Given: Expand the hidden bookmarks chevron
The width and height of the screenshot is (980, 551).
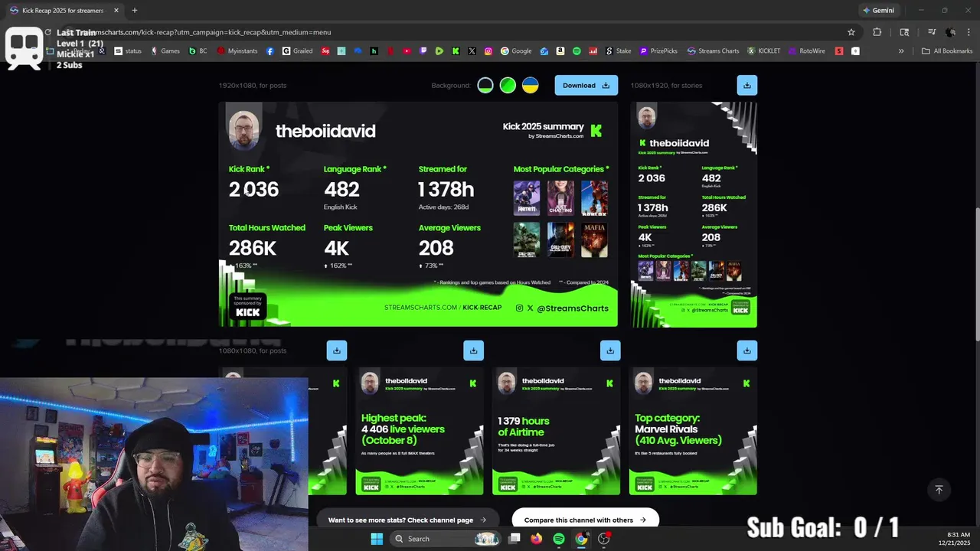Looking at the screenshot, I should 901,51.
